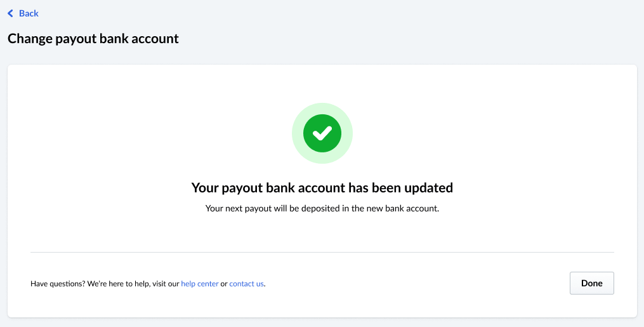The height and width of the screenshot is (327, 644).
Task: Go back using the Back link text
Action: pos(29,13)
